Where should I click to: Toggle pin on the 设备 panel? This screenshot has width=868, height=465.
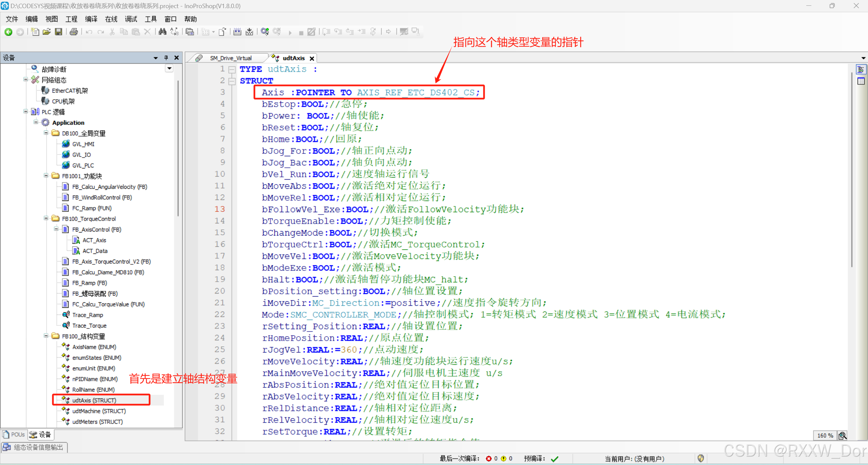[x=166, y=58]
